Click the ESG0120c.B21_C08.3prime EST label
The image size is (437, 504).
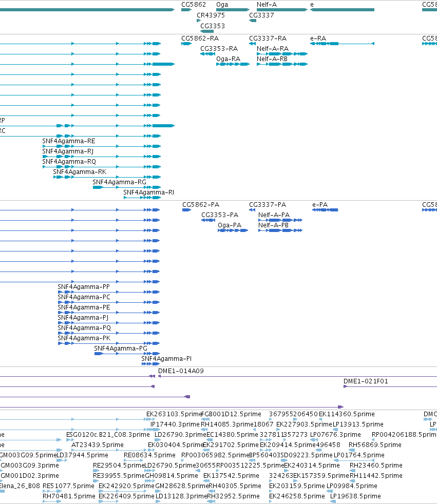click(x=108, y=435)
